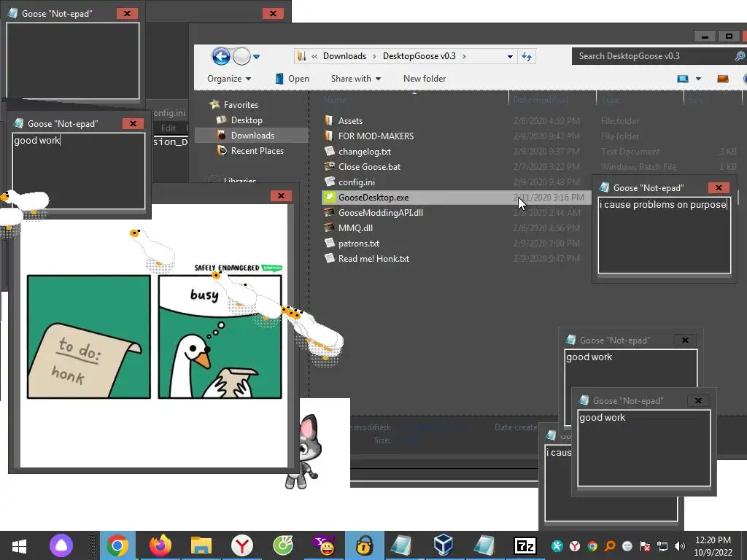Click the "i cause problems on purpose" text area
This screenshot has width=747, height=560.
coord(664,236)
